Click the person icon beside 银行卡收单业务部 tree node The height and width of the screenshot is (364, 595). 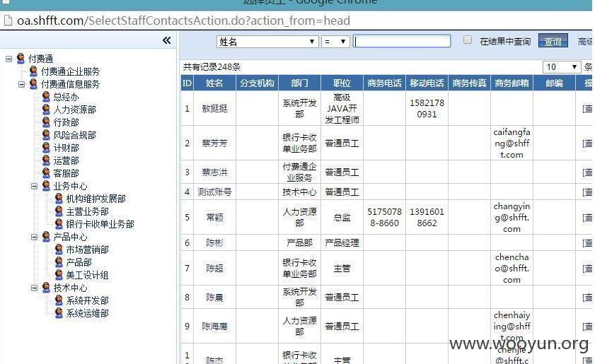coord(59,224)
